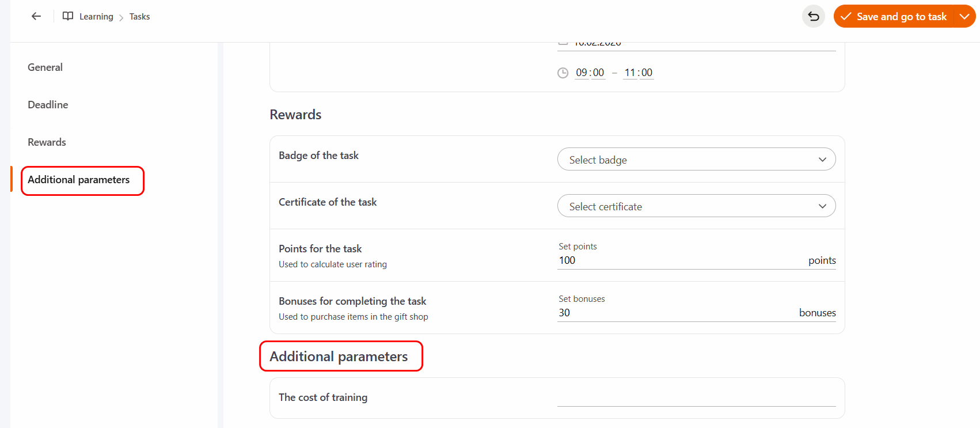Switch to the Deadline sidebar section
980x428 pixels.
pos(48,105)
